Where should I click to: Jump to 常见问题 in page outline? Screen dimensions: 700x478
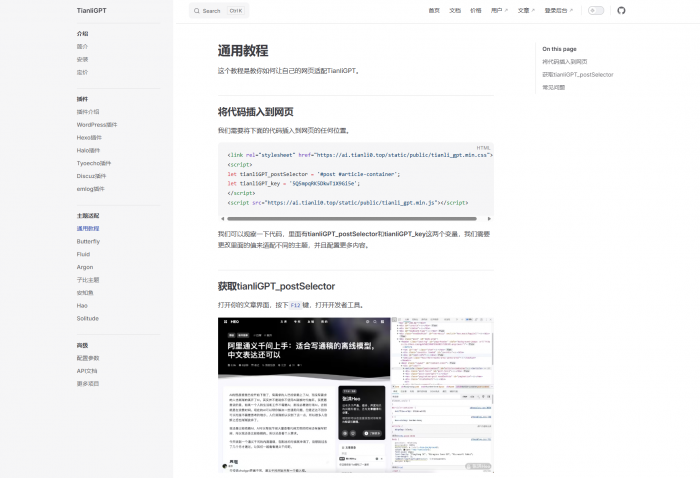click(x=553, y=88)
